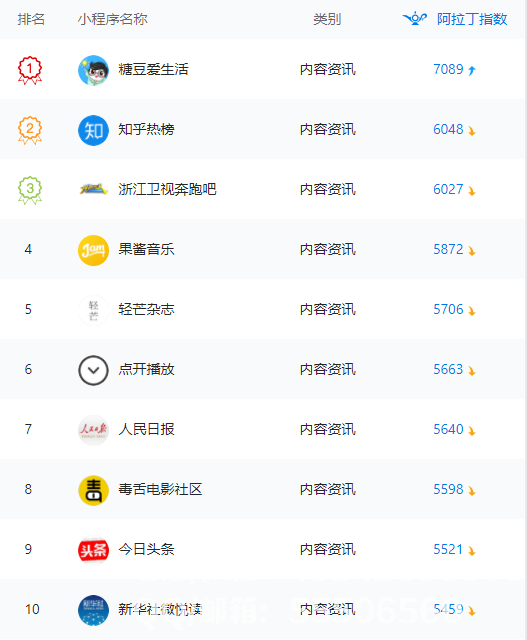
Task: Click index value 6048 for 知乎热榜
Action: coord(448,129)
